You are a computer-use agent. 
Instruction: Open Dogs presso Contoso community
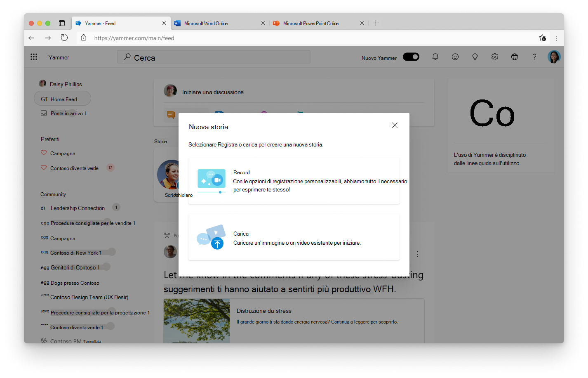click(75, 283)
